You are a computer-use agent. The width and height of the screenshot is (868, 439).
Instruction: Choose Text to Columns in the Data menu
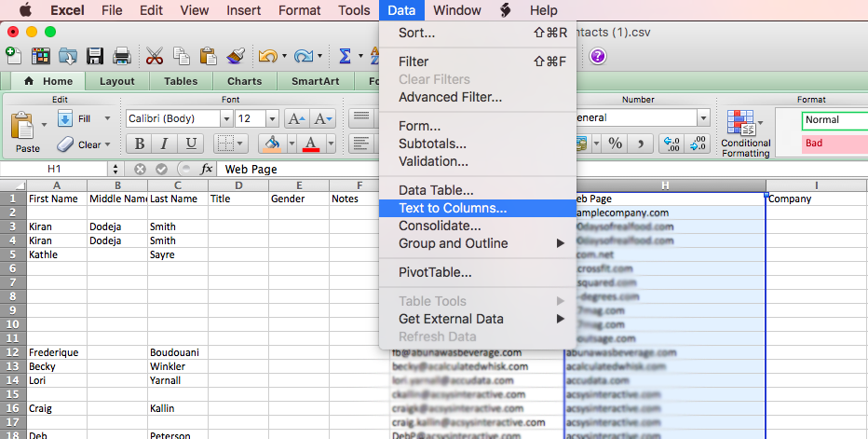click(477, 208)
